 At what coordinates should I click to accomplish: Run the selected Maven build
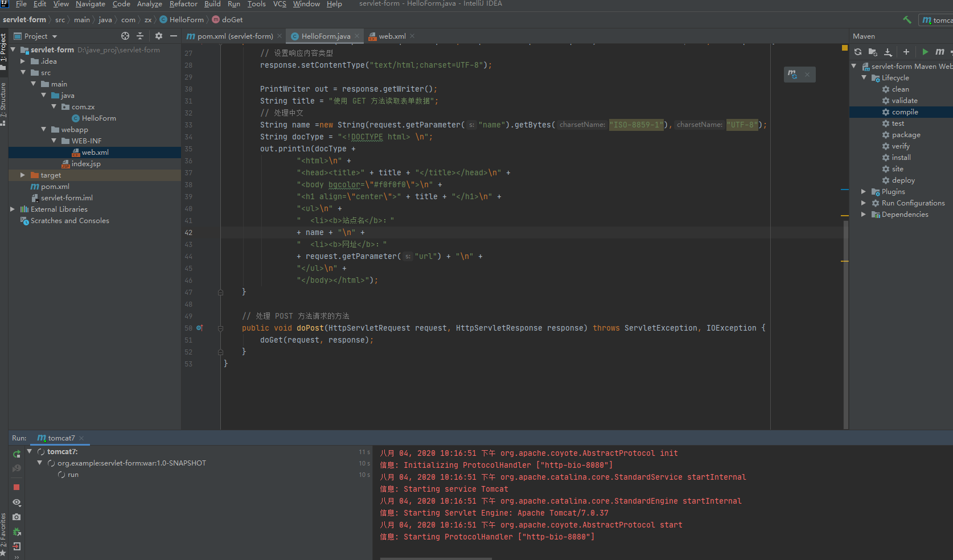[x=925, y=52]
